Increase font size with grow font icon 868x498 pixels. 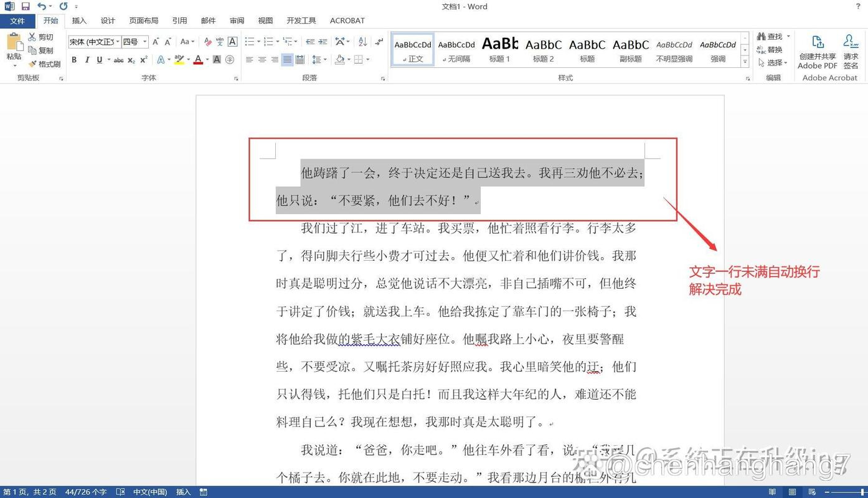[x=156, y=42]
